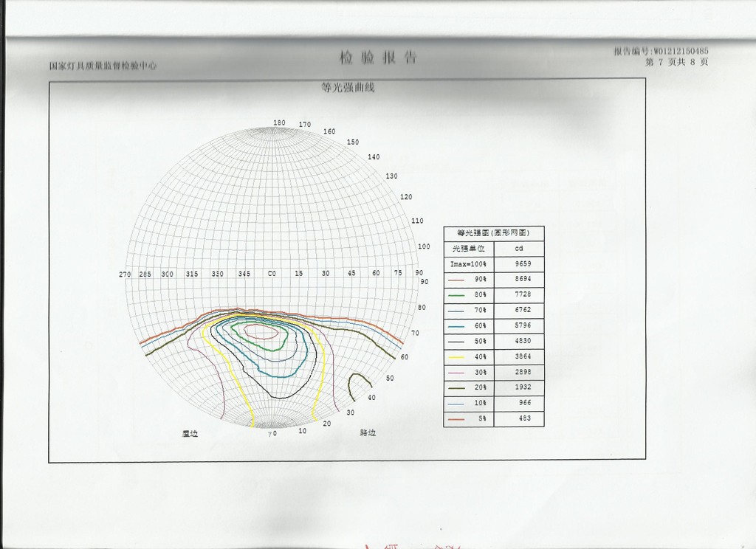This screenshot has width=756, height=549.
Task: Select the 75 axis label
Action: pos(398,273)
